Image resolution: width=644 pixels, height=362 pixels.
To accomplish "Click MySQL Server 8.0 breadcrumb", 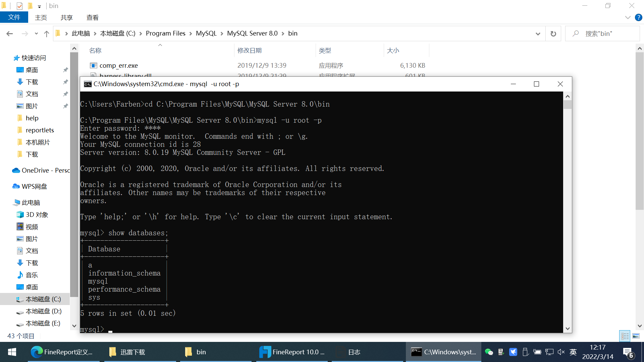I will [x=252, y=33].
